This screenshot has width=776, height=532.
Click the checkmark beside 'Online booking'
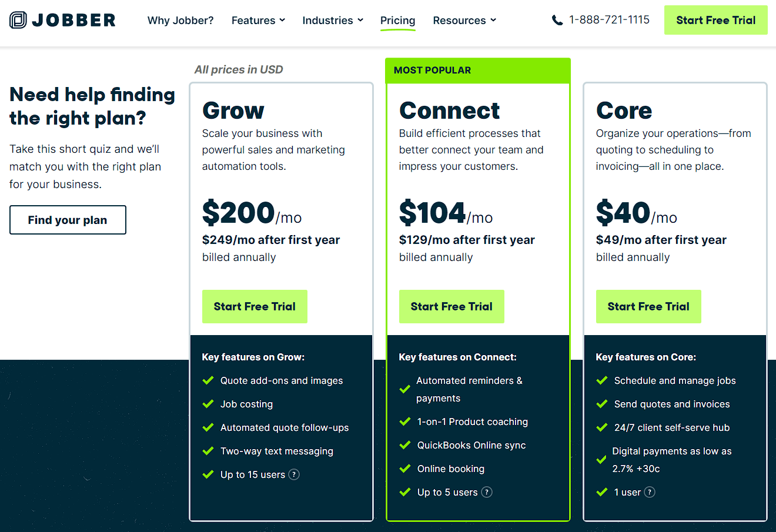pos(404,469)
